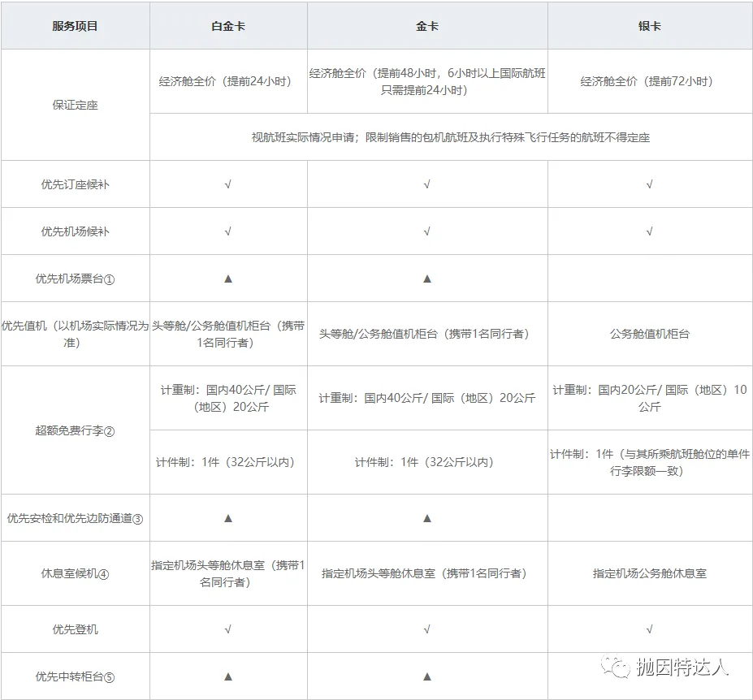The width and height of the screenshot is (753, 700).
Task: Click the 优先中转柜台⑤ row label
Action: (x=75, y=677)
